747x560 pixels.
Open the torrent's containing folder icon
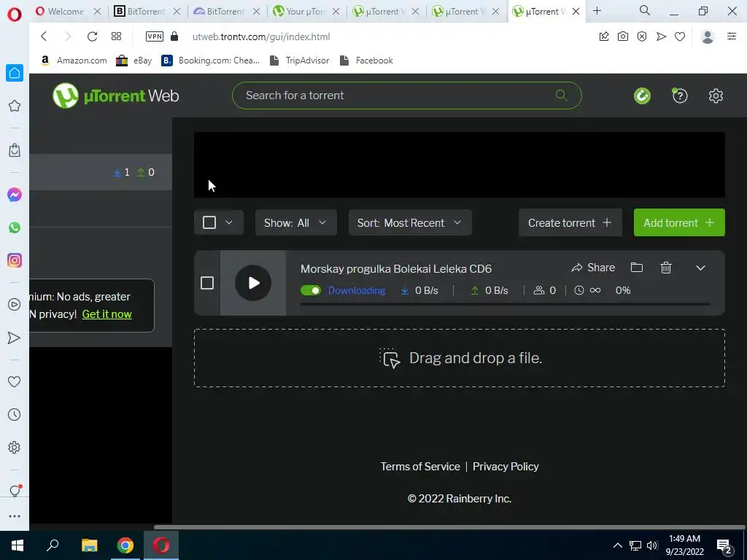pos(637,268)
